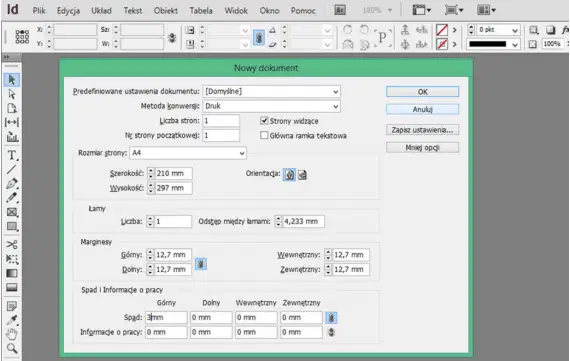570x361 pixels.
Task: Confirm the new document with OK
Action: tap(422, 92)
